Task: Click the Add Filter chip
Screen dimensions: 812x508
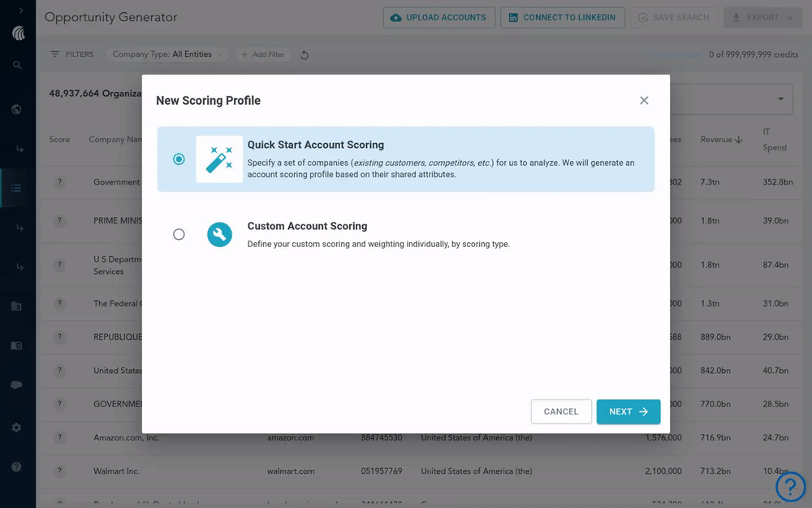Action: pyautogui.click(x=263, y=54)
